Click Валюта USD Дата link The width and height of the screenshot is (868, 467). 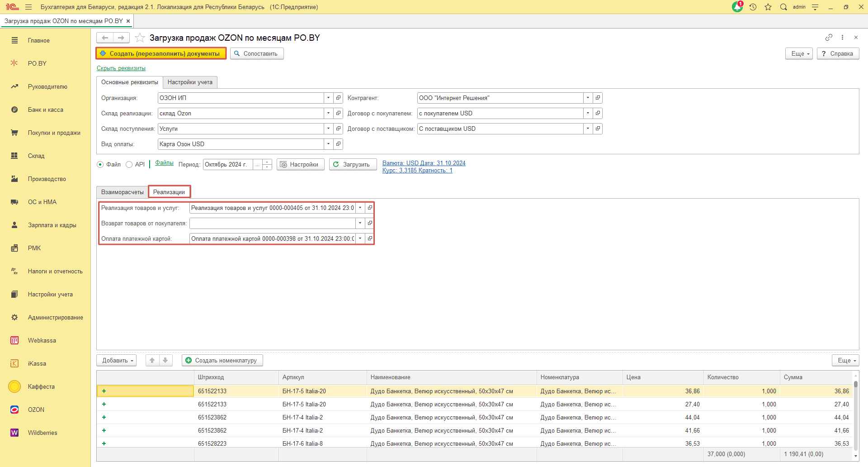[x=424, y=163]
